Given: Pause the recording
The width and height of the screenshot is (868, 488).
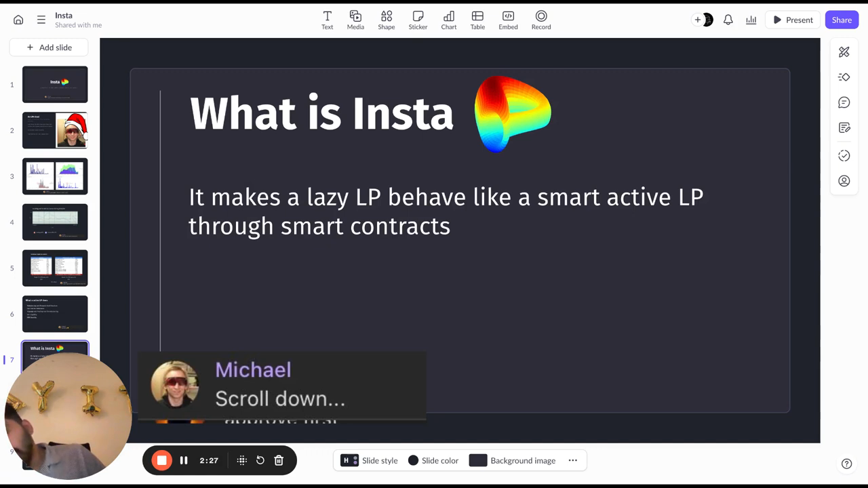Looking at the screenshot, I should 184,460.
